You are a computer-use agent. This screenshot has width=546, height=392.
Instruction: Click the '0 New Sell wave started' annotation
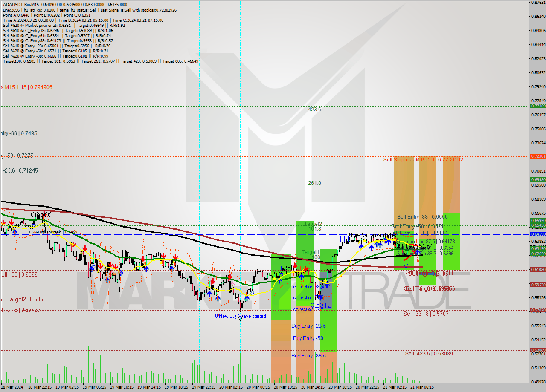coord(372,235)
